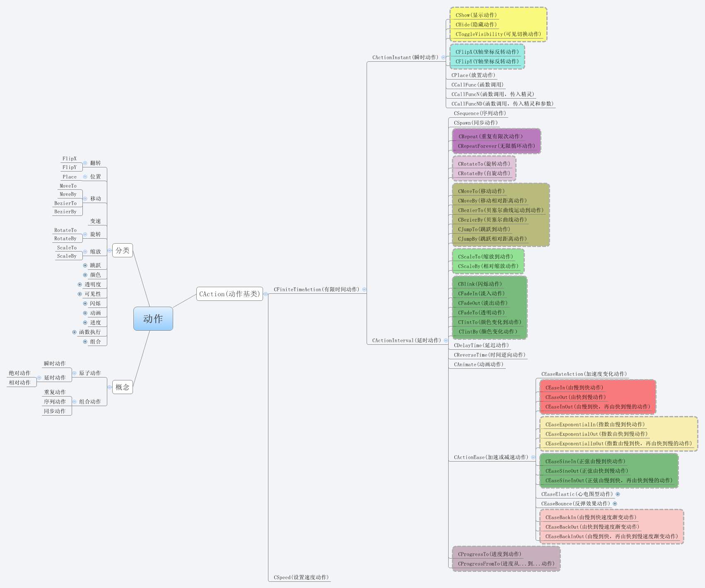
Task: Select the CShow(显示动作) node
Action: point(476,15)
